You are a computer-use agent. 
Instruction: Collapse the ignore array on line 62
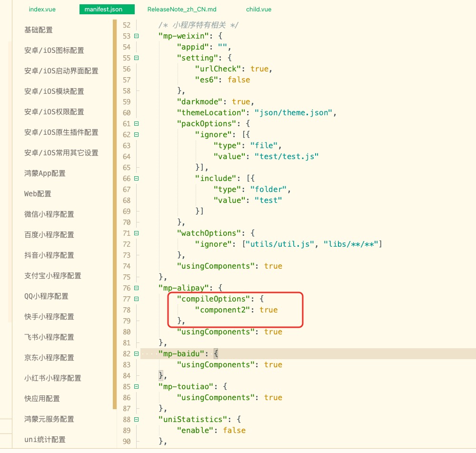(x=137, y=135)
